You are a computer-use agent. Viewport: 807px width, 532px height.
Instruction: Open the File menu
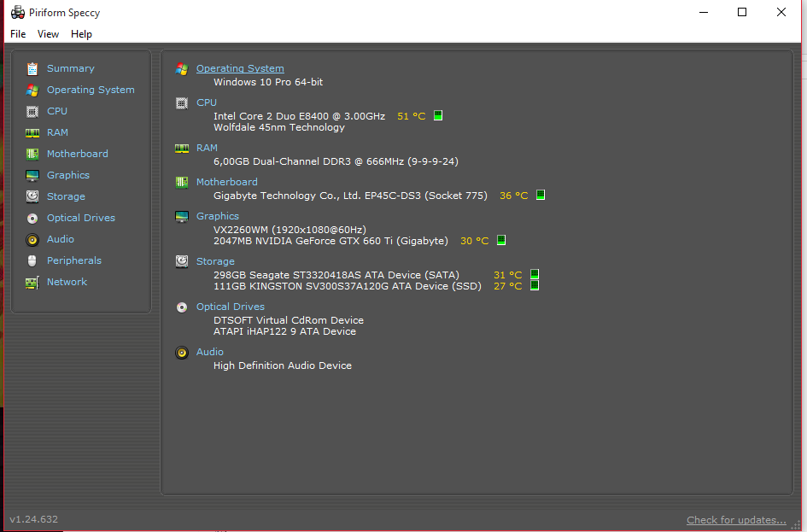point(18,34)
